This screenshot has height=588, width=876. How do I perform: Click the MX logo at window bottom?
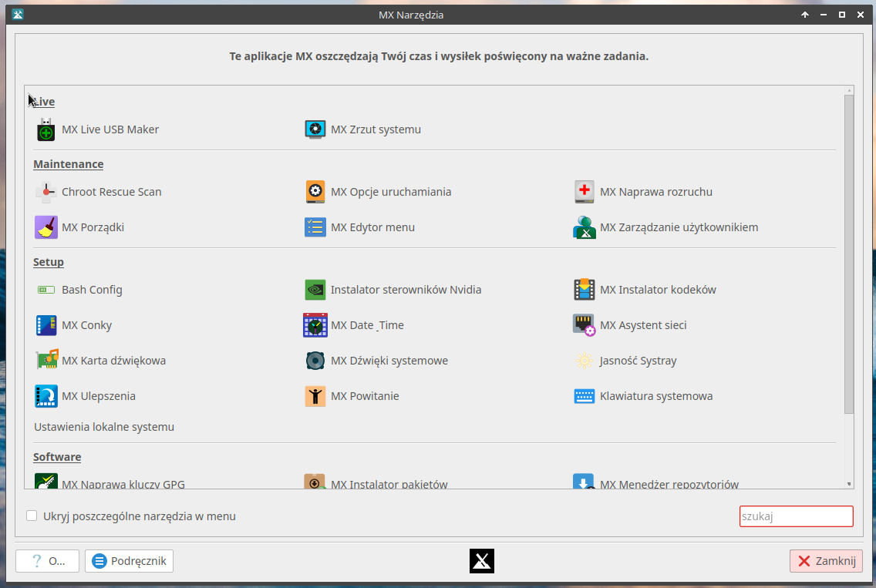tap(482, 561)
